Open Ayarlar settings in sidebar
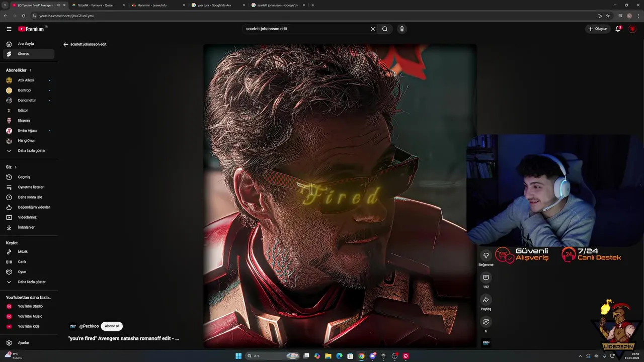 (29, 342)
